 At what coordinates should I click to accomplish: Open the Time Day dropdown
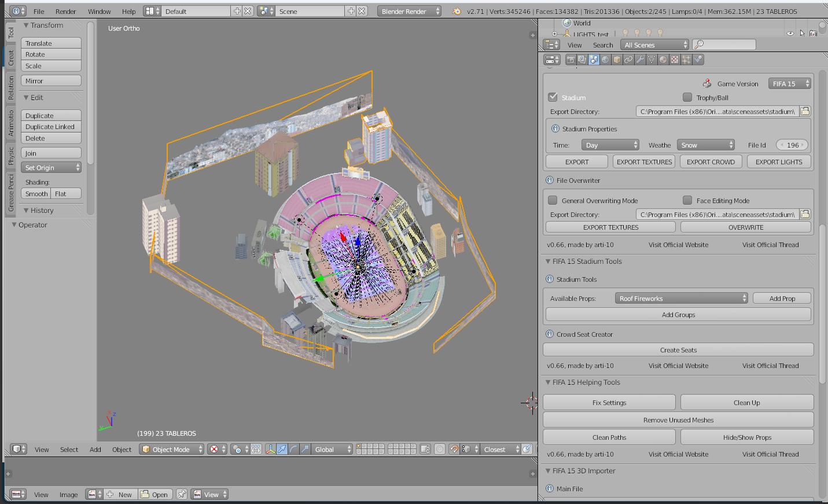click(x=610, y=145)
